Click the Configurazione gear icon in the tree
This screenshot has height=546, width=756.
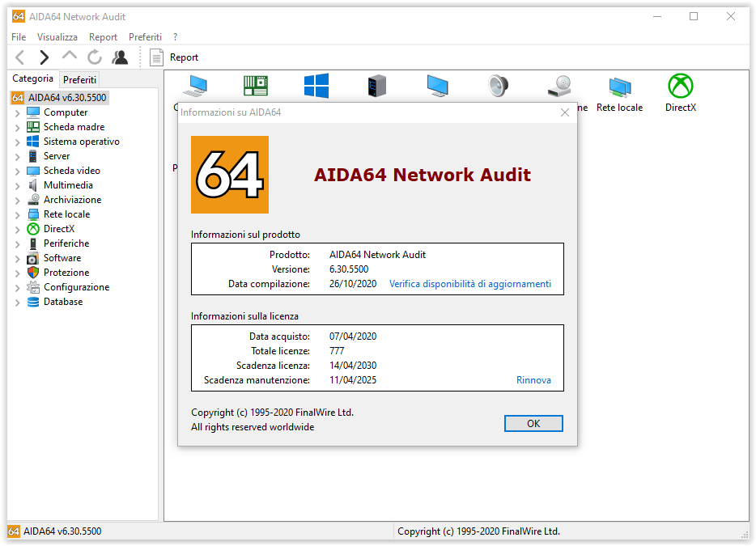pyautogui.click(x=33, y=287)
